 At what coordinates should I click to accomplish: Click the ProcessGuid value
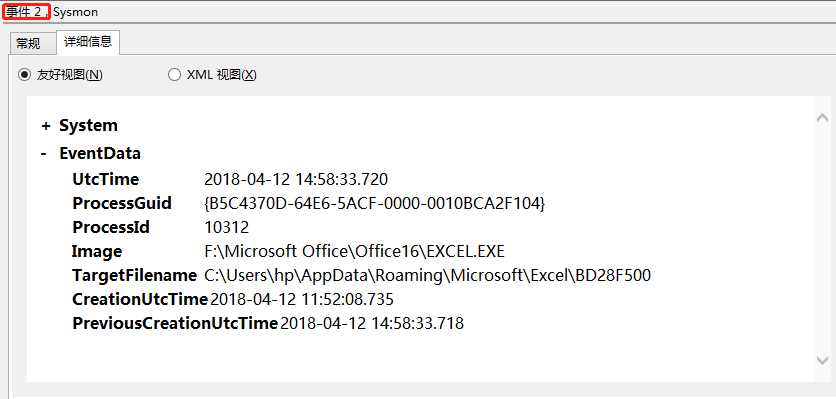click(x=374, y=203)
